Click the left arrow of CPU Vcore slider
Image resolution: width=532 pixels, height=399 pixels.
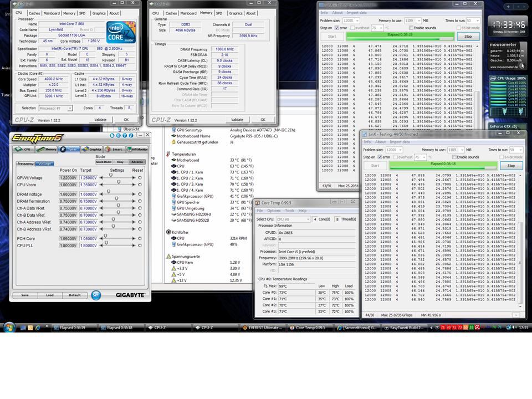[x=101, y=185]
